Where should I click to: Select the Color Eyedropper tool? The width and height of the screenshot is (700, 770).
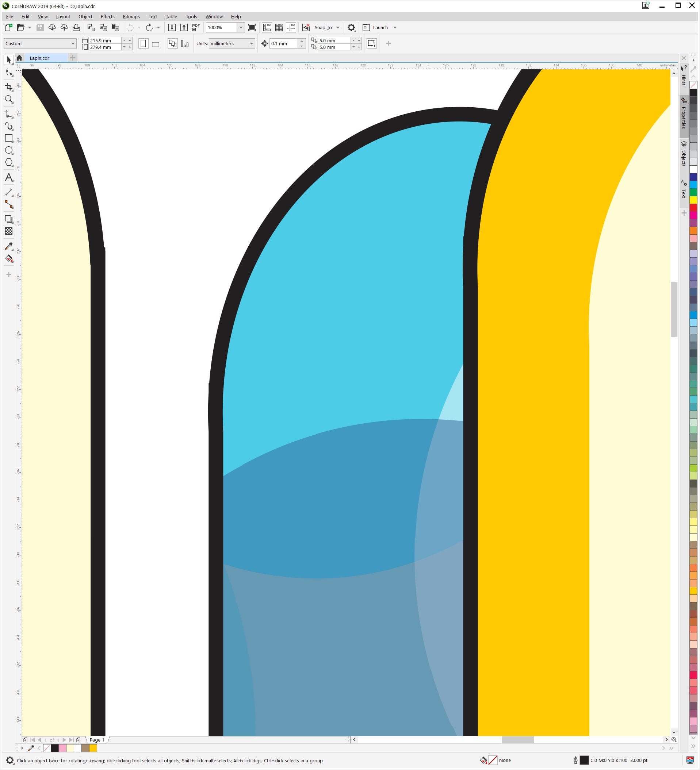point(9,246)
